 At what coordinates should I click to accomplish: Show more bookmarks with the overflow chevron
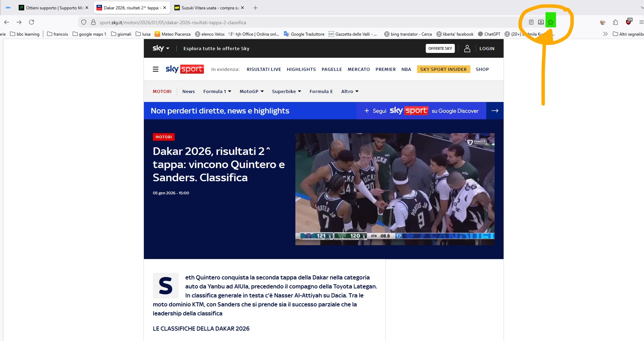pyautogui.click(x=605, y=34)
